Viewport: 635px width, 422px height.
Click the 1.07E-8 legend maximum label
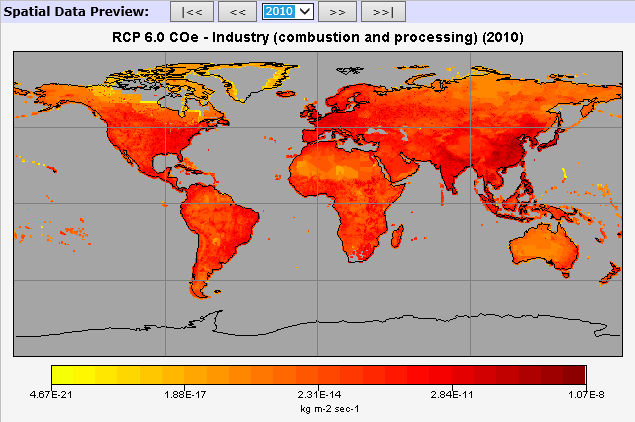coord(586,395)
